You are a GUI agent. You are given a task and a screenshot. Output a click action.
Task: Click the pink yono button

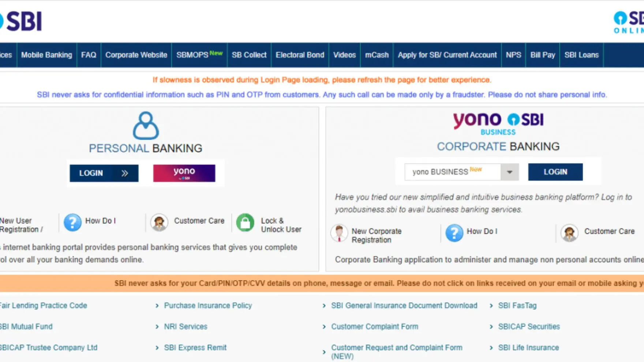coord(184,173)
